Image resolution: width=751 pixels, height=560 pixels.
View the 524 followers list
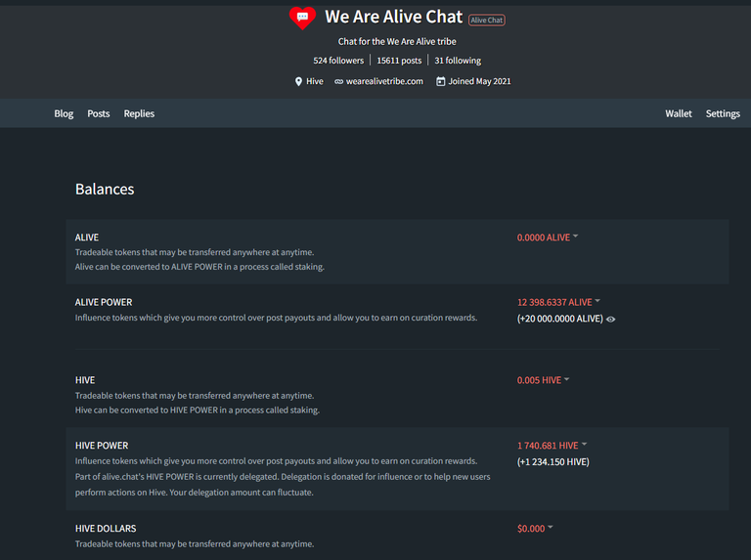[x=338, y=61]
